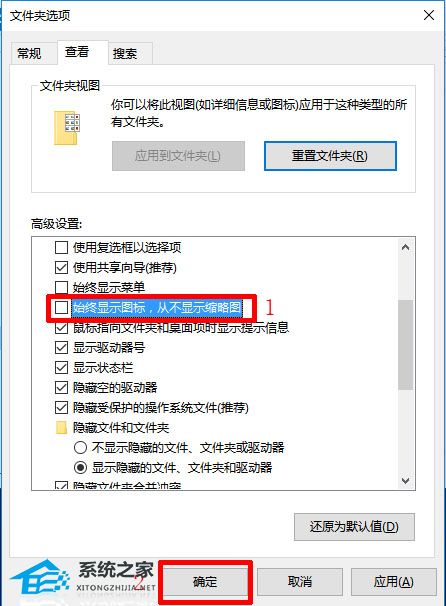Select 显示隐藏的文件、文件夹和驱动器 radio button
The width and height of the screenshot is (446, 606).
[80, 468]
